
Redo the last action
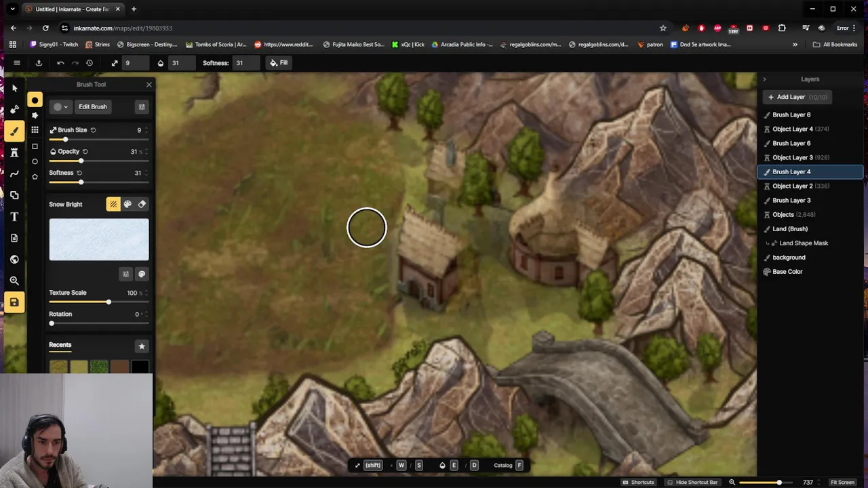[75, 63]
